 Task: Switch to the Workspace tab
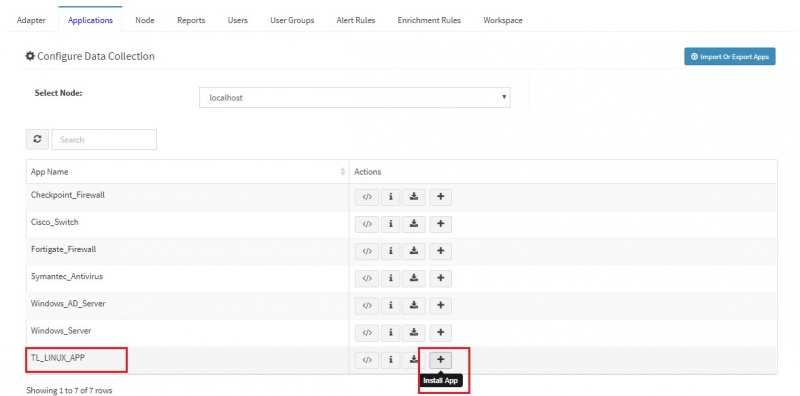[503, 20]
